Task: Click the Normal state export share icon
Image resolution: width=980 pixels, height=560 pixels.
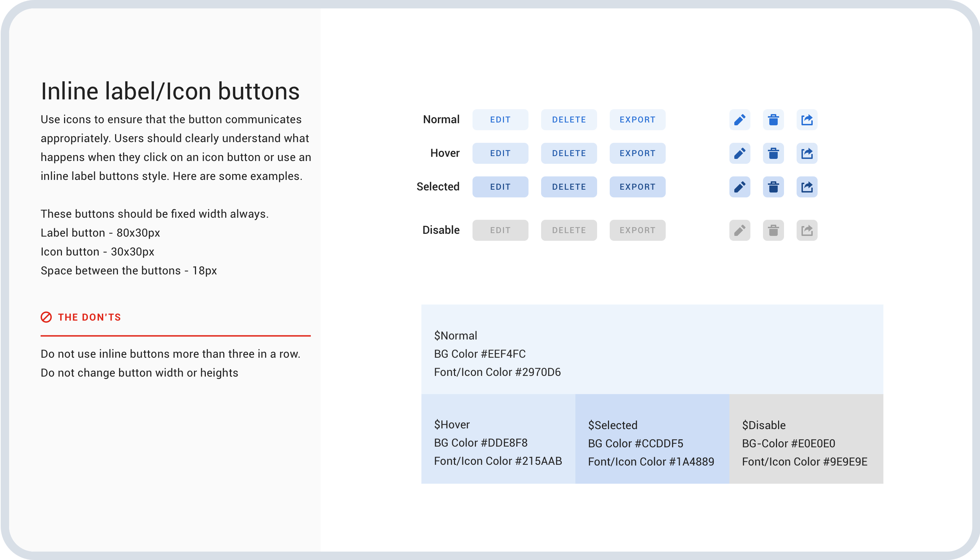Action: 806,120
